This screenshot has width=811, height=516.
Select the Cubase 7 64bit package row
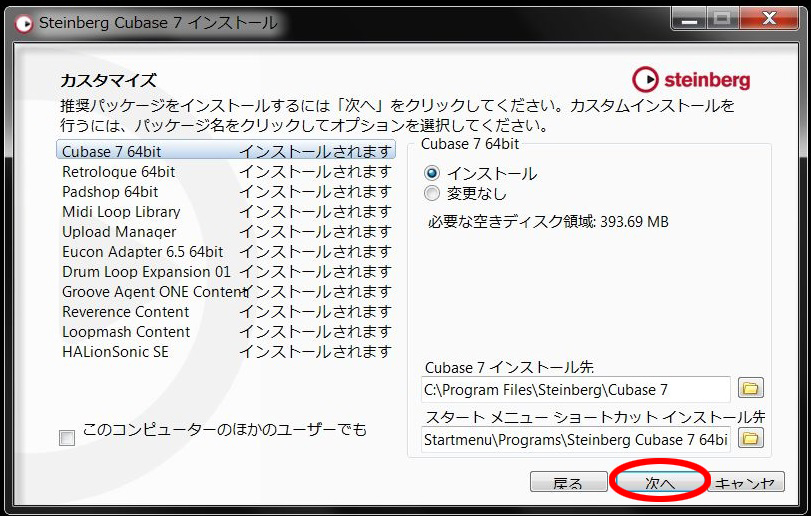click(x=226, y=151)
